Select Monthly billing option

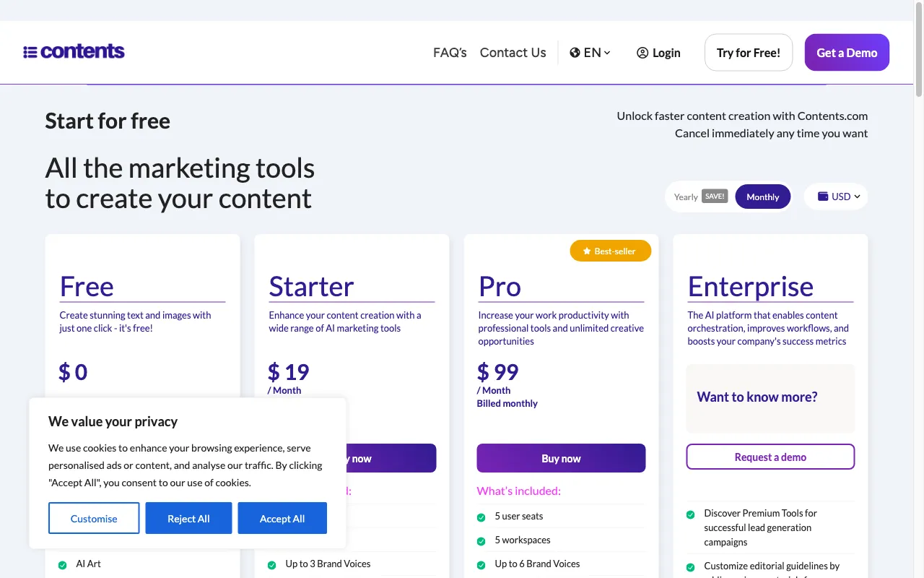coord(763,197)
